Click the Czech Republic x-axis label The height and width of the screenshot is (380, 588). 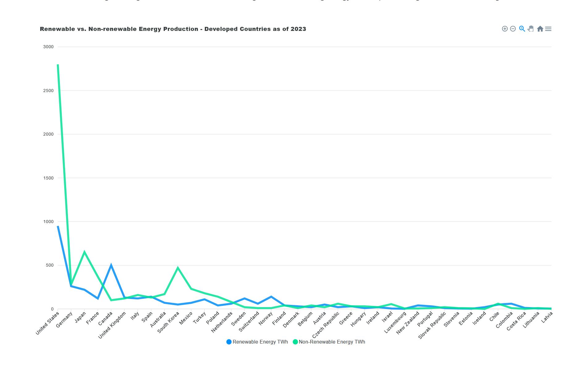326,324
